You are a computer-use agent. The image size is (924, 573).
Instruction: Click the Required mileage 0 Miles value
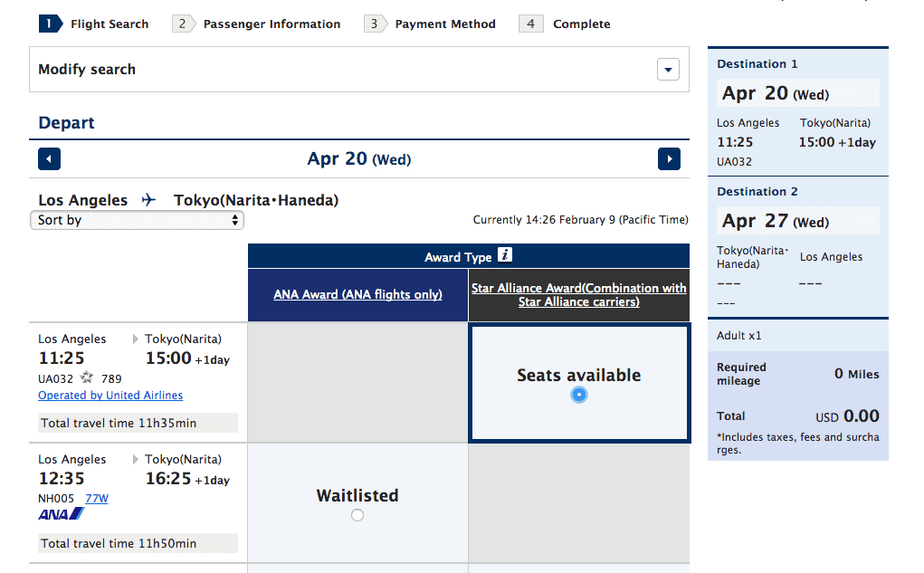[x=857, y=374]
